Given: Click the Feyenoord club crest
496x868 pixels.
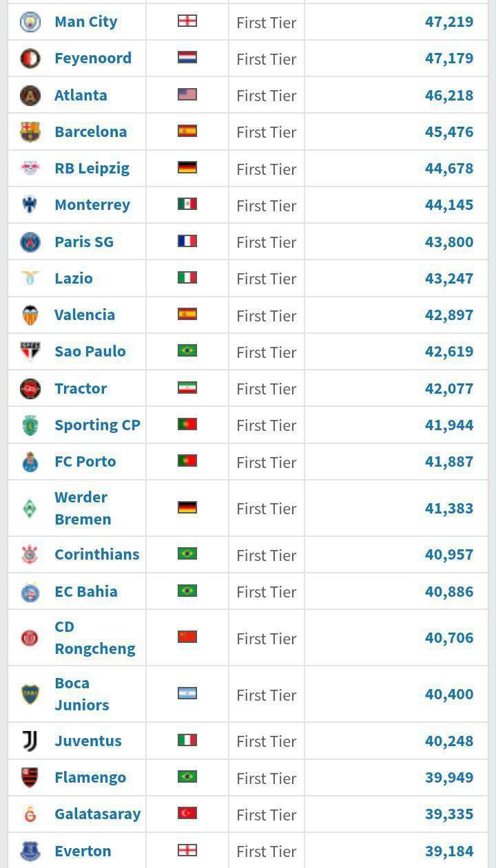Looking at the screenshot, I should [30, 59].
